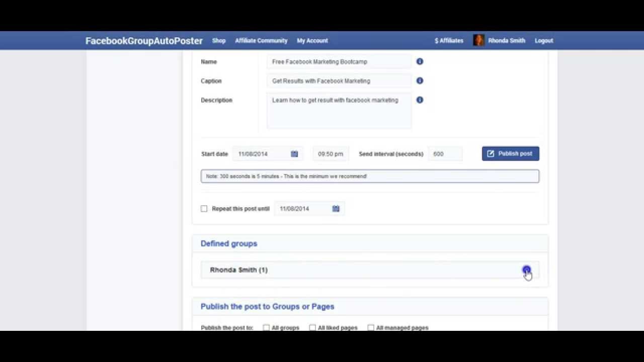Click the Repeat until 11/08/2014 date field
The width and height of the screenshot is (644, 362).
309,209
